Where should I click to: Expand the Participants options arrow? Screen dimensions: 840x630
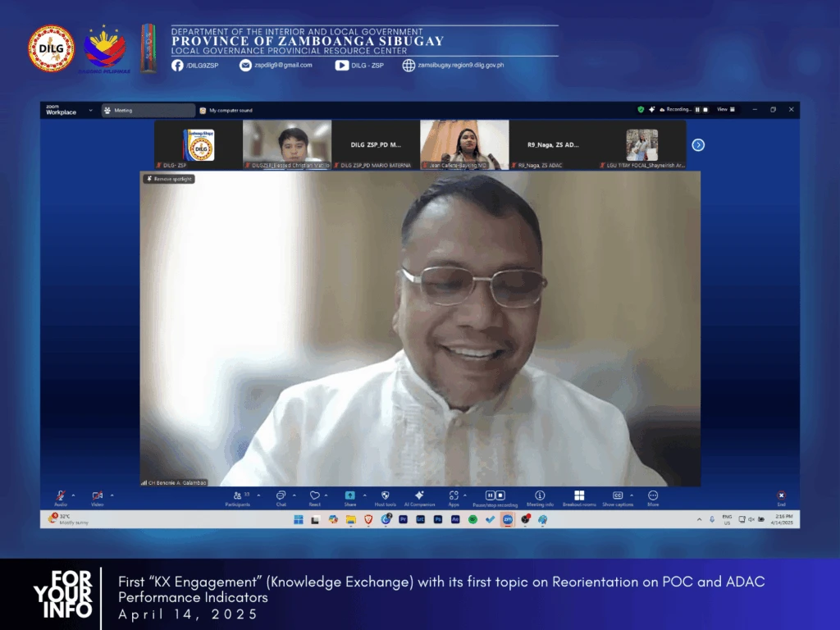click(x=258, y=495)
